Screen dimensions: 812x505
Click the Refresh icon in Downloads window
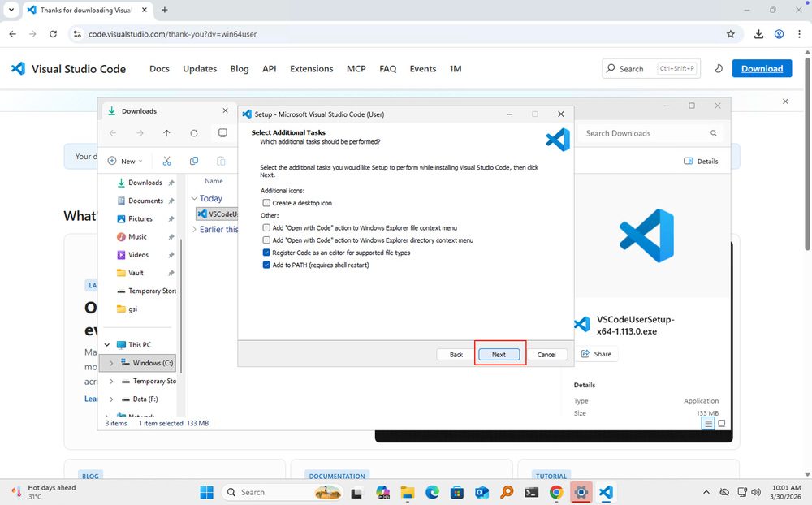point(193,133)
